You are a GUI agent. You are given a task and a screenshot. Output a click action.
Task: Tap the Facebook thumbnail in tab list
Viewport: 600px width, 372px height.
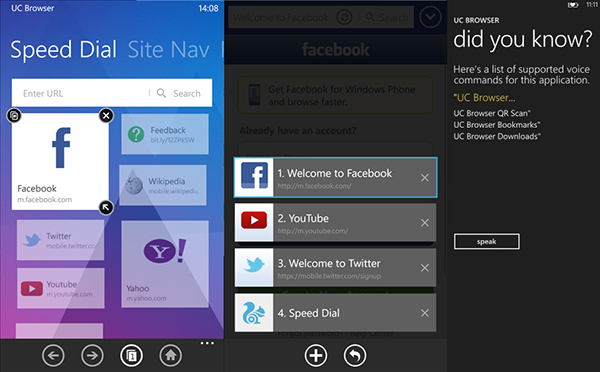(254, 177)
